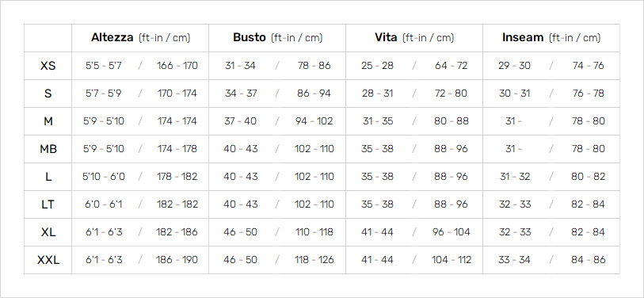
Task: Select the XS size row label
Action: tap(48, 66)
